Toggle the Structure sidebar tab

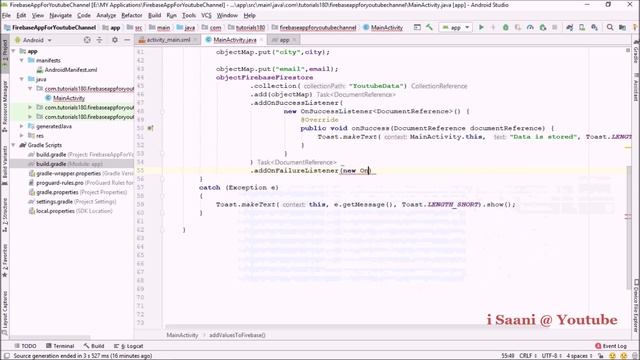click(5, 215)
